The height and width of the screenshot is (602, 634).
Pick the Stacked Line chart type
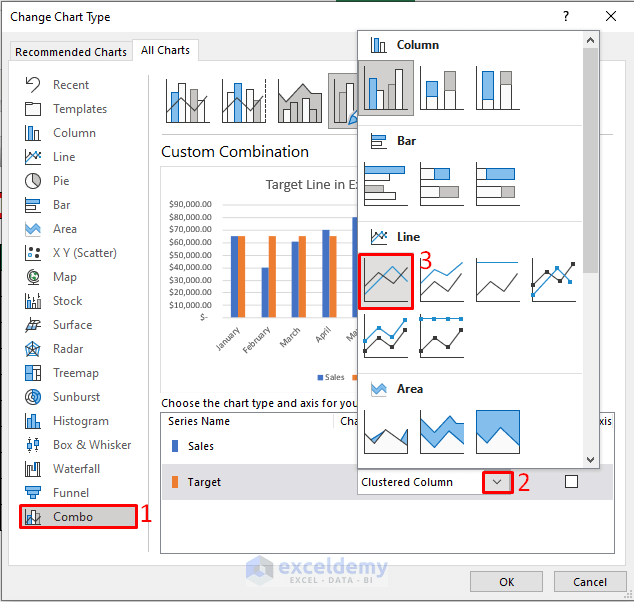point(442,280)
